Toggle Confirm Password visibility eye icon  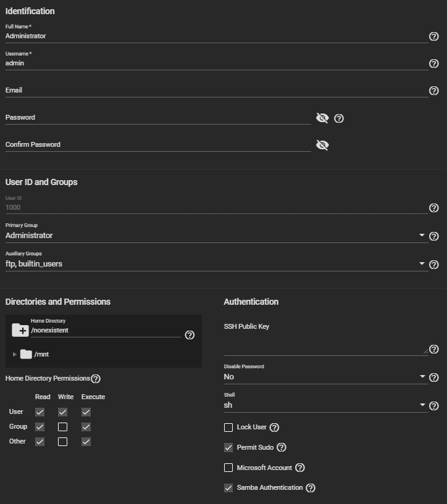pyautogui.click(x=322, y=145)
